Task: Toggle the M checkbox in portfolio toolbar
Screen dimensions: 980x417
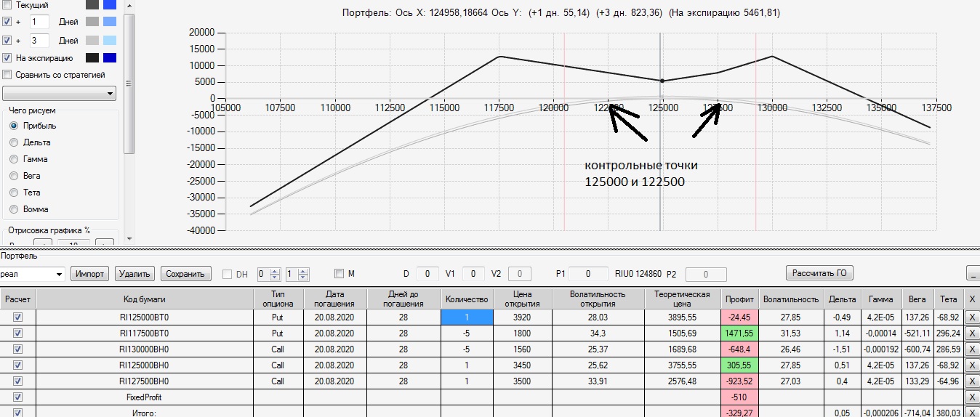Action: coord(339,274)
